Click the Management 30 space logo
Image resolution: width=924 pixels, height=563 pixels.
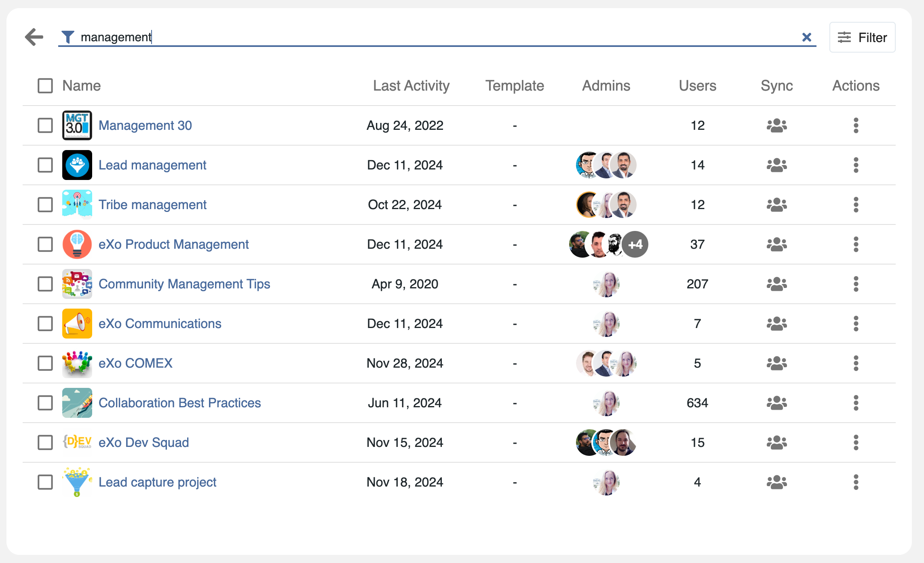77,125
